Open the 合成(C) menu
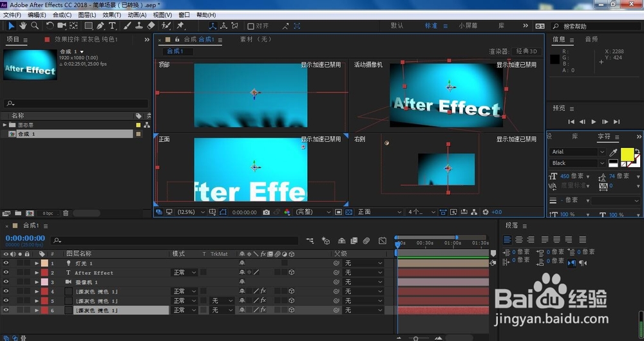 (x=62, y=15)
